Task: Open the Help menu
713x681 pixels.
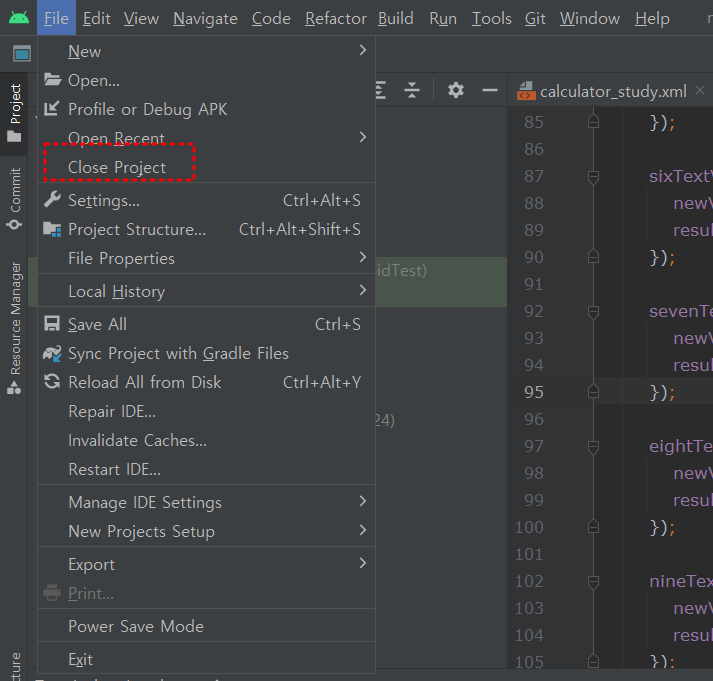Action: click(652, 19)
